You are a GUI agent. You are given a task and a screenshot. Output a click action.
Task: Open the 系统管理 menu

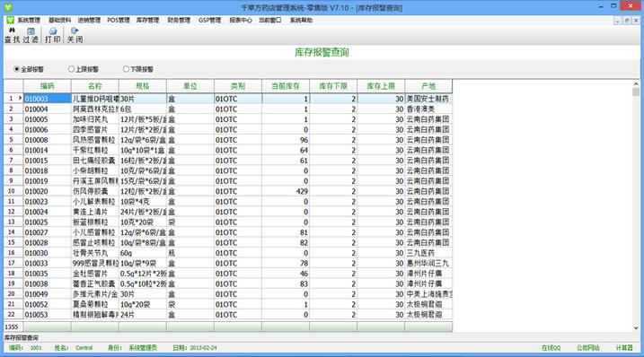29,20
